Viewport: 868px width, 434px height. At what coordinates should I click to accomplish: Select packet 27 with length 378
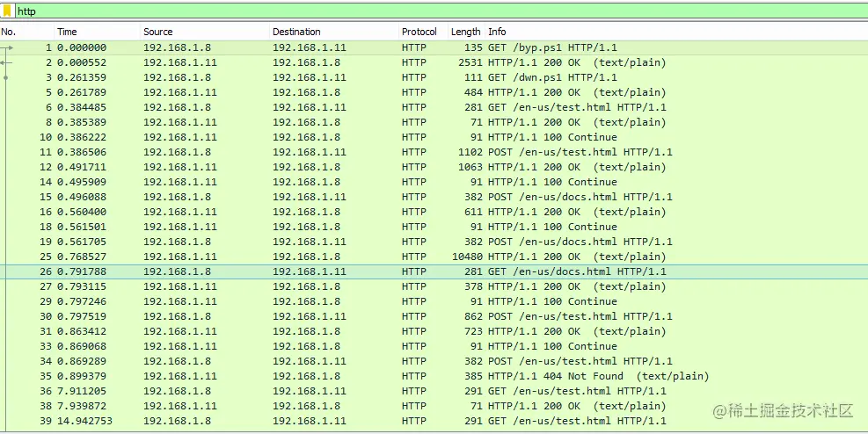pyautogui.click(x=434, y=286)
